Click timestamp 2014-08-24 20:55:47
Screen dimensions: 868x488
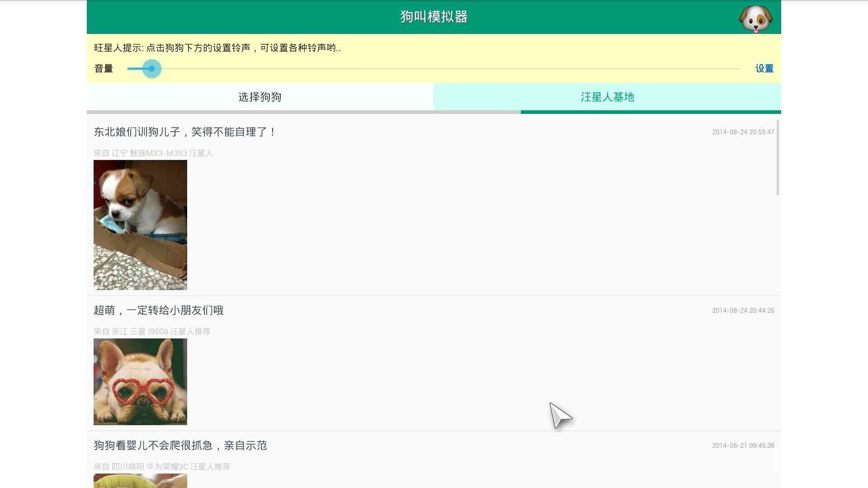tap(743, 132)
